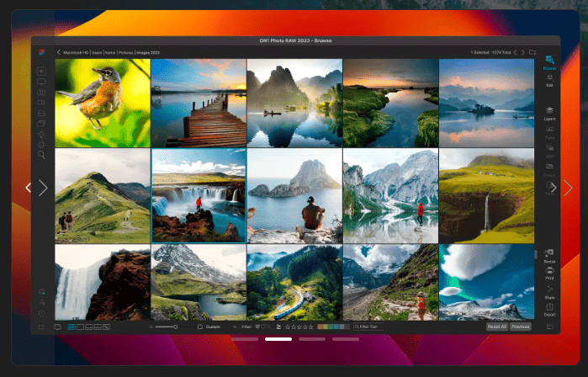Click the magnifying glass search icon in sidebar

[41, 155]
